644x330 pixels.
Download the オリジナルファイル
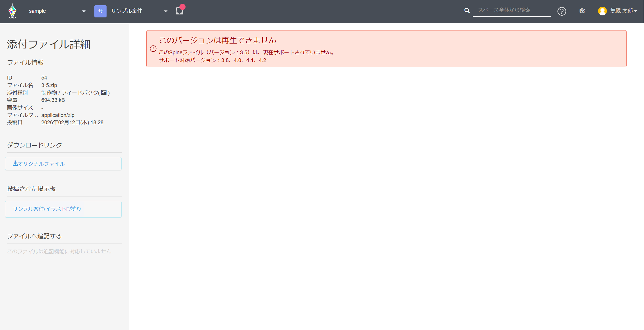tap(41, 164)
